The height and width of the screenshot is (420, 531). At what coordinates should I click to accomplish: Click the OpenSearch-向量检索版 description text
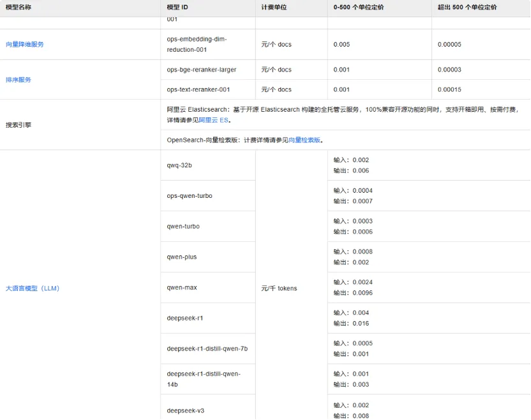tap(245, 140)
